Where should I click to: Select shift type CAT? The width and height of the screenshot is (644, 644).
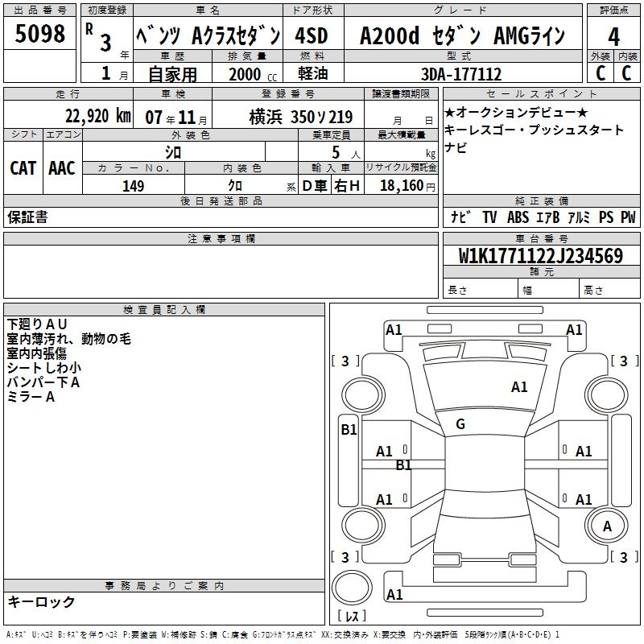23,168
